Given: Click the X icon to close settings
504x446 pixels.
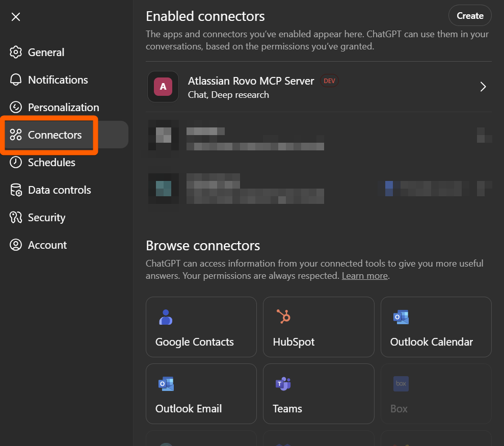Looking at the screenshot, I should 16,17.
